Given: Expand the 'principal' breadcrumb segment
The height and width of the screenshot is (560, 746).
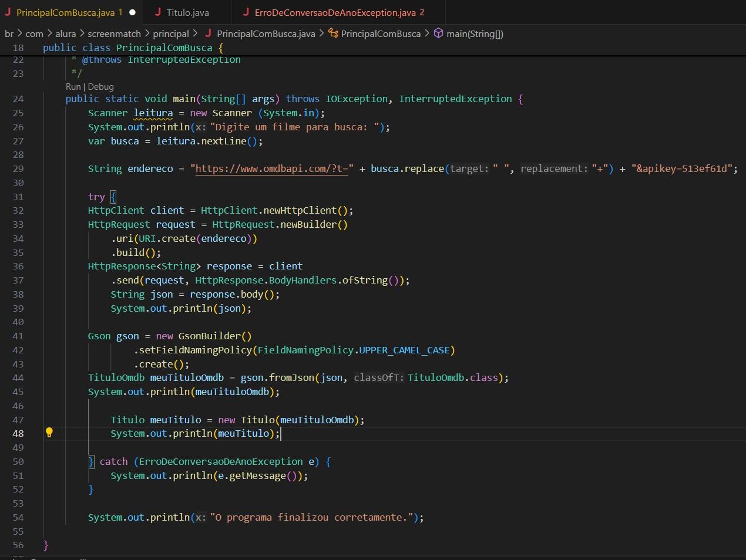Looking at the screenshot, I should click(171, 33).
